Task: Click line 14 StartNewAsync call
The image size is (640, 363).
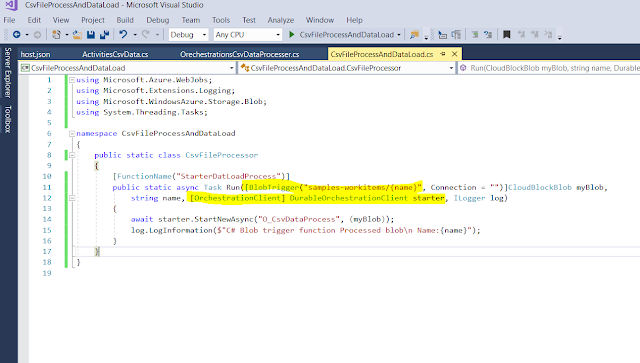Action: pyautogui.click(x=262, y=219)
